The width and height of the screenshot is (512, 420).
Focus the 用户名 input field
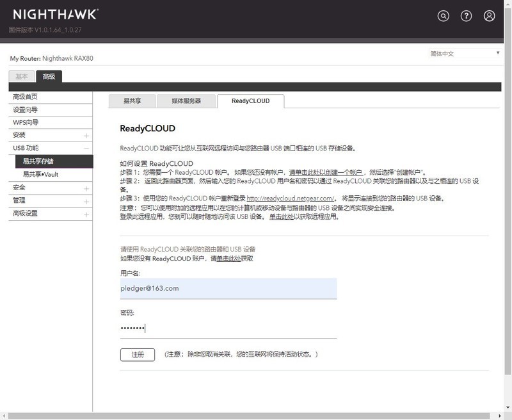(x=228, y=288)
